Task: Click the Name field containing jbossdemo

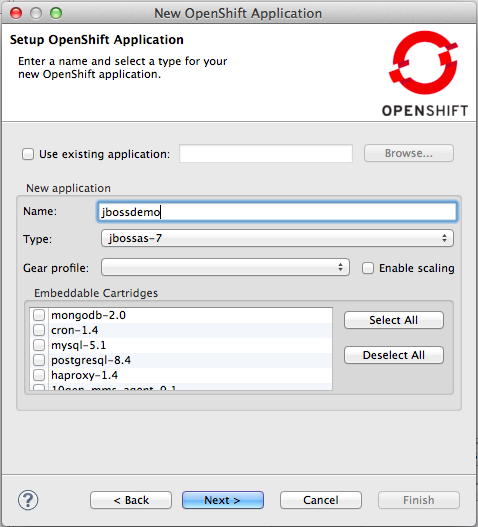Action: coord(277,212)
